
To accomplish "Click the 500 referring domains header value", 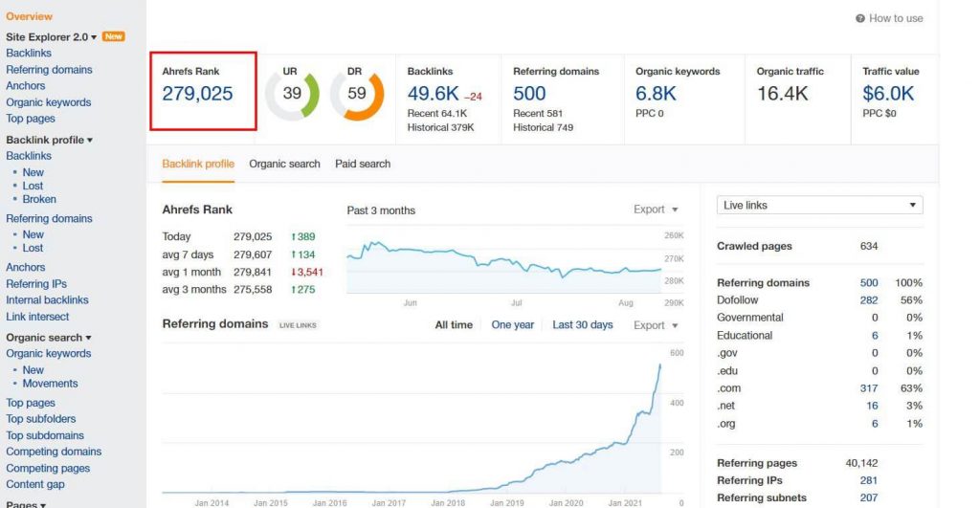I will click(529, 94).
